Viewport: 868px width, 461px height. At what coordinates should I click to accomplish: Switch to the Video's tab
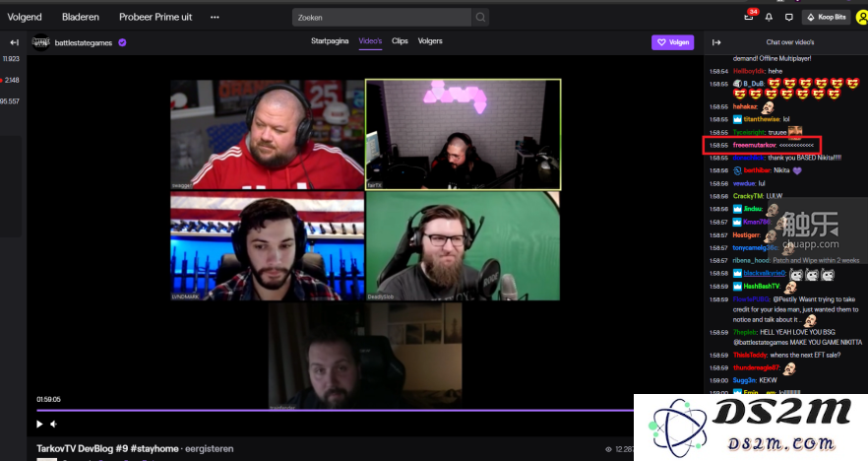pyautogui.click(x=370, y=41)
